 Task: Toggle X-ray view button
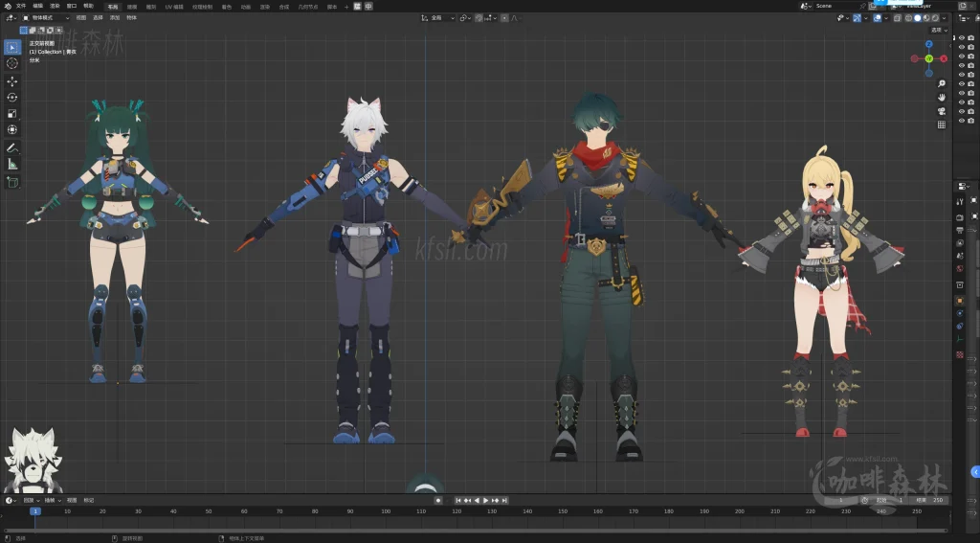tap(898, 18)
